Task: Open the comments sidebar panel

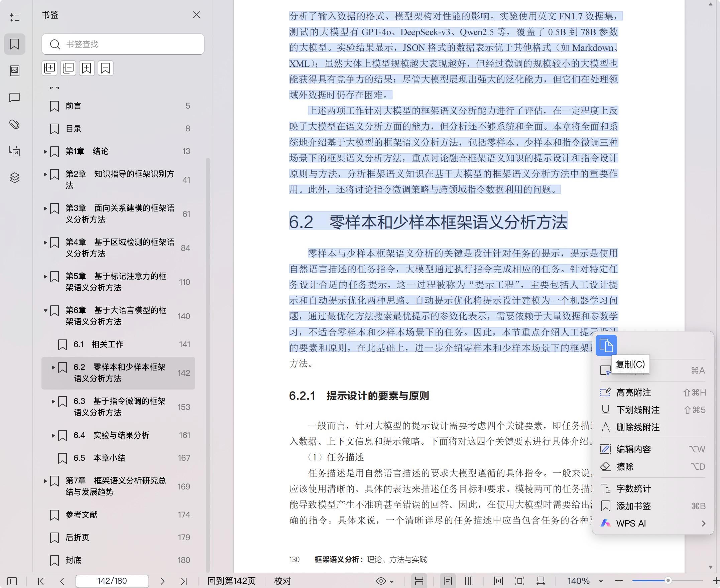Action: point(15,98)
